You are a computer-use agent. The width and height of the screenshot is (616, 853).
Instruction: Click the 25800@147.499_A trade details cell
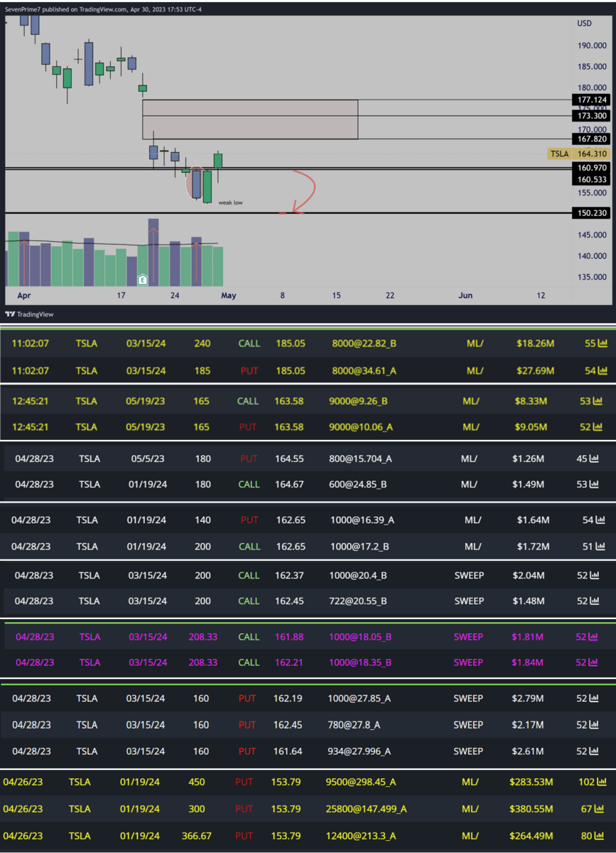click(367, 809)
